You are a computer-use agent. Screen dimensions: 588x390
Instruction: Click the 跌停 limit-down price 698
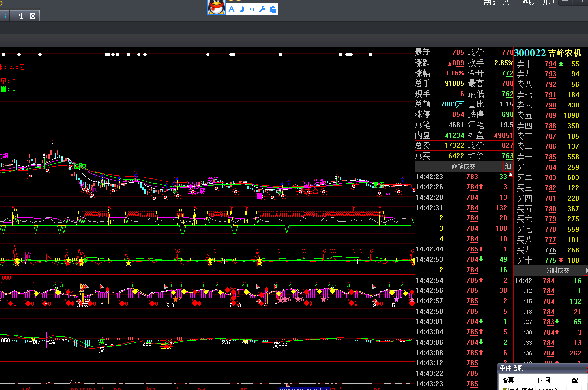[x=507, y=115]
